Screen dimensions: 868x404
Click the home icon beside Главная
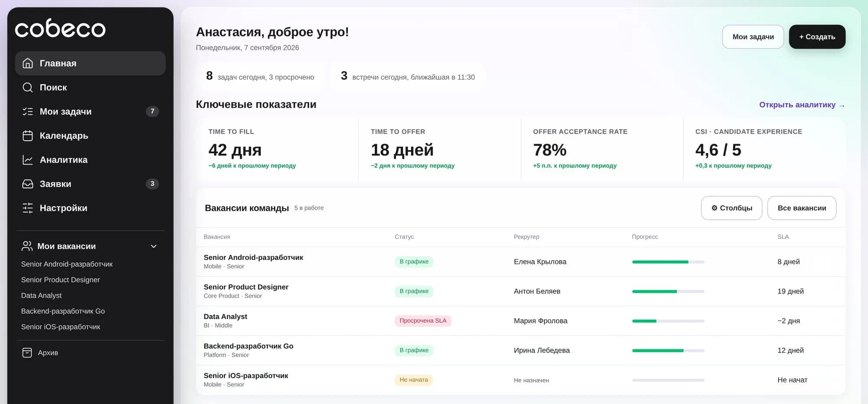[x=27, y=63]
